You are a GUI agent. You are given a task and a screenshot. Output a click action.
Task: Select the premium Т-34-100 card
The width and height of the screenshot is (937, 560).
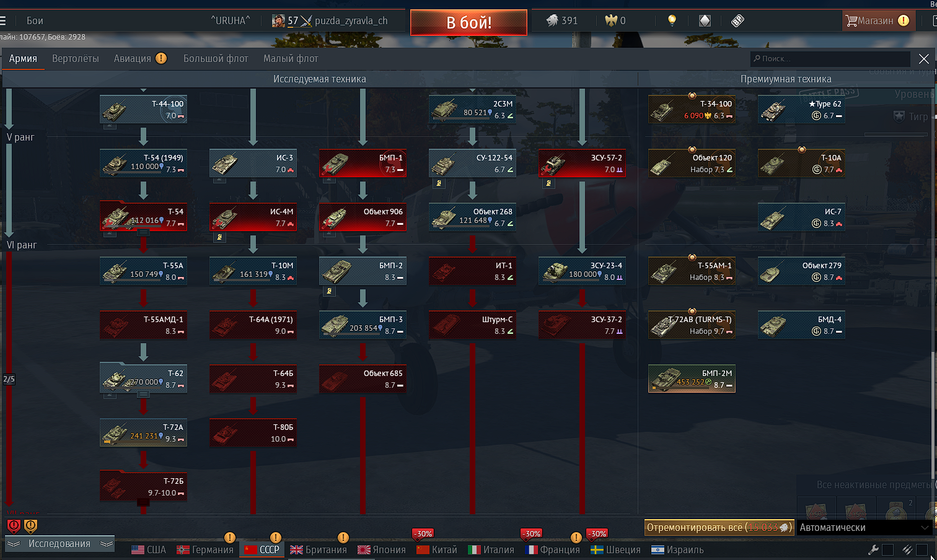pyautogui.click(x=692, y=109)
